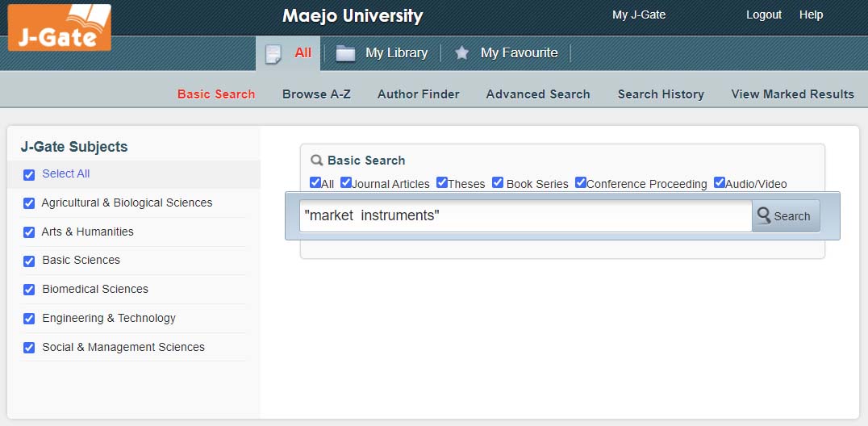Click the J-Gate logo icon
The height and width of the screenshot is (426, 868).
point(60,27)
